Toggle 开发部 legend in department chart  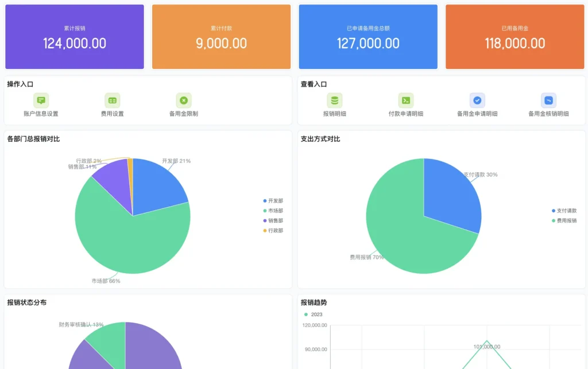click(273, 201)
